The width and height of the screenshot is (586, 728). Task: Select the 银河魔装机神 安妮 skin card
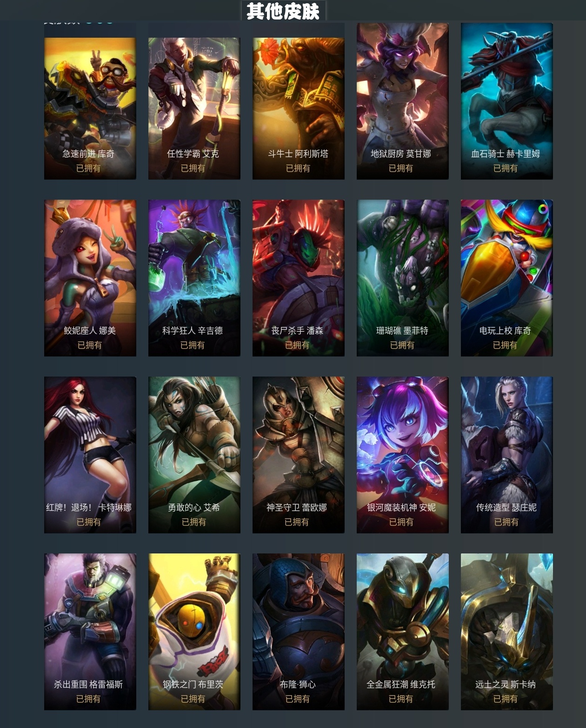tap(403, 455)
